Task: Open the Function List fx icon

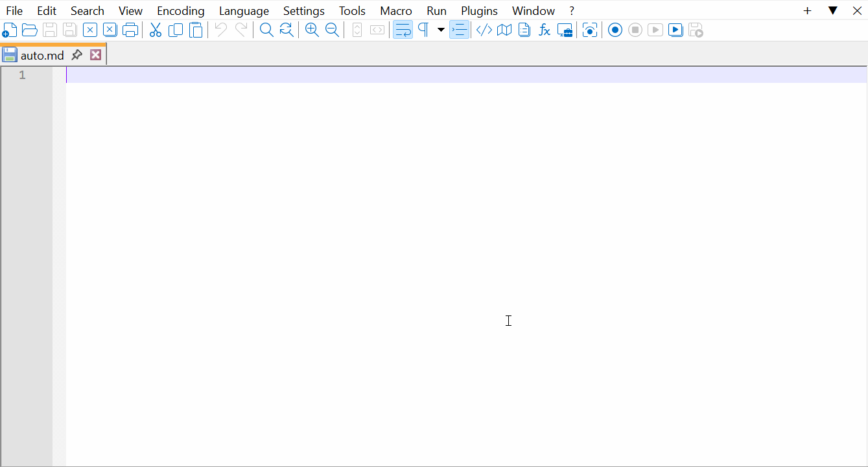Action: coord(545,30)
